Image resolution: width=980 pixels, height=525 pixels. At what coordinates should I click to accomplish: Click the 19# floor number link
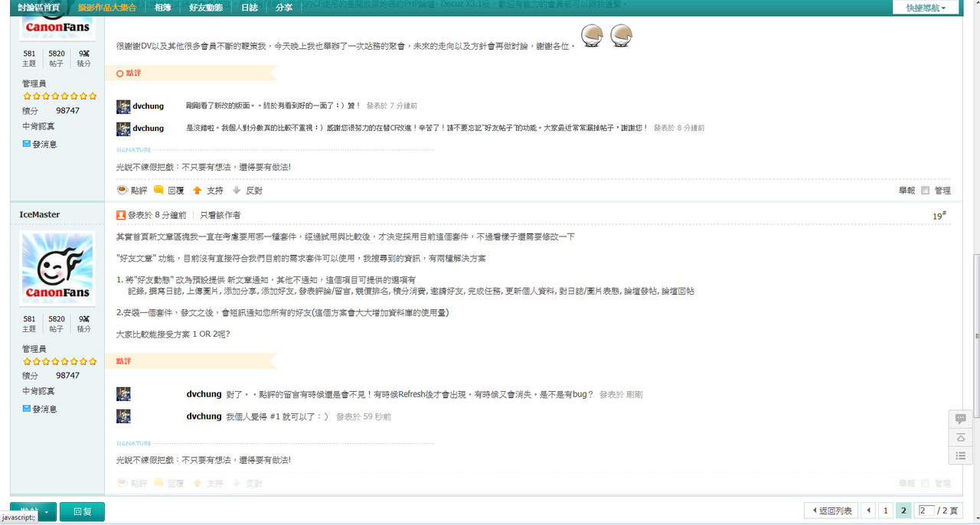click(939, 216)
